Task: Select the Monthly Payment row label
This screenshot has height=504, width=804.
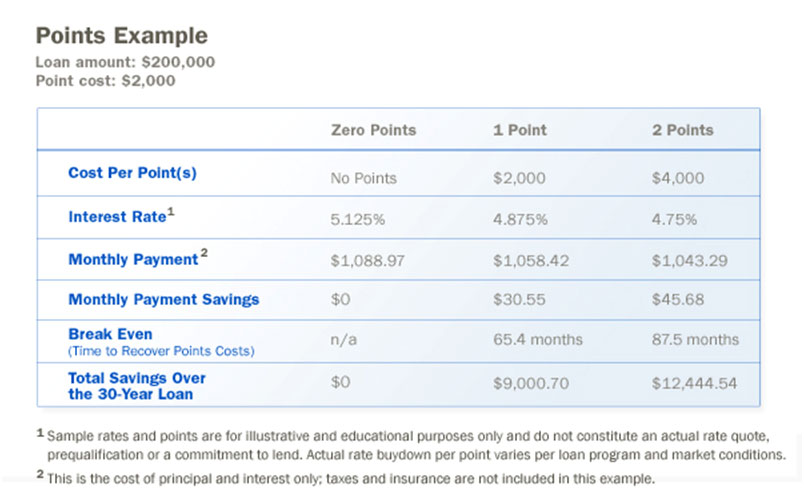Action: click(x=133, y=259)
